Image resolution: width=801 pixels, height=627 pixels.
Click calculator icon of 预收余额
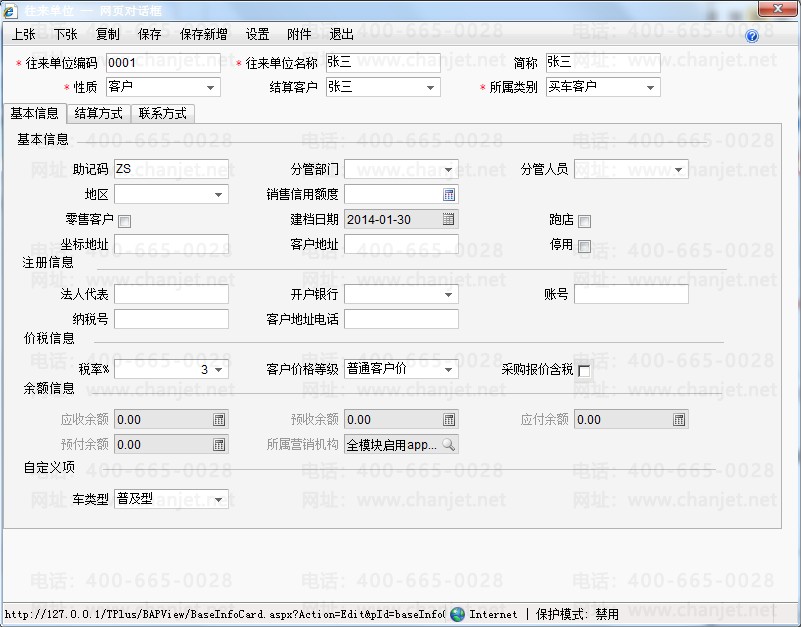[449, 420]
